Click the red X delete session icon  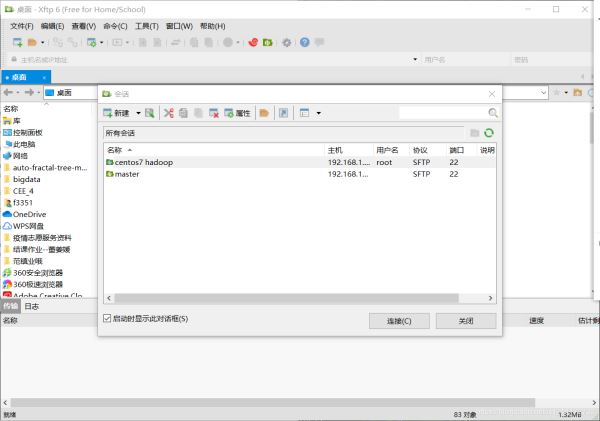click(x=213, y=113)
